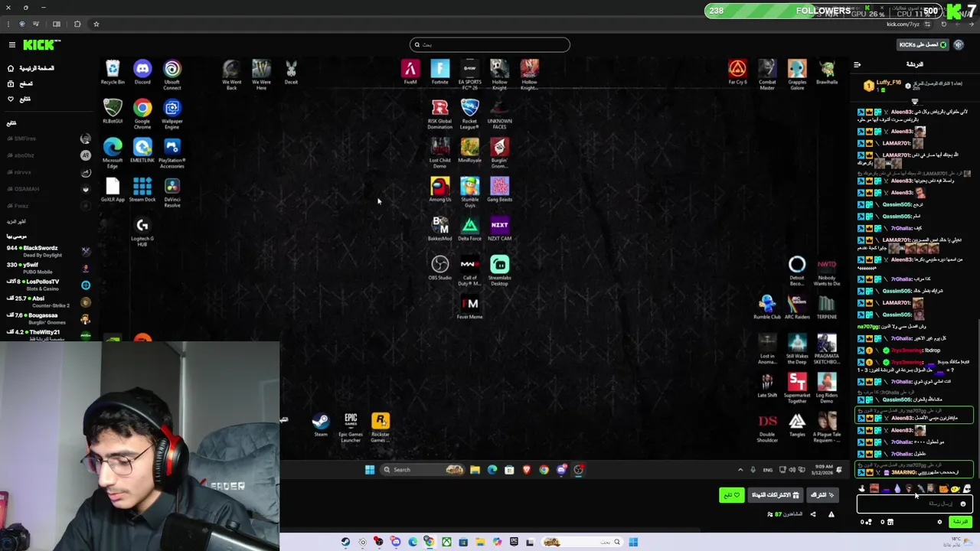Screen dimensions: 980x551
Task: Open y5wlf PUBG Mobile channel
Action: coord(48,268)
